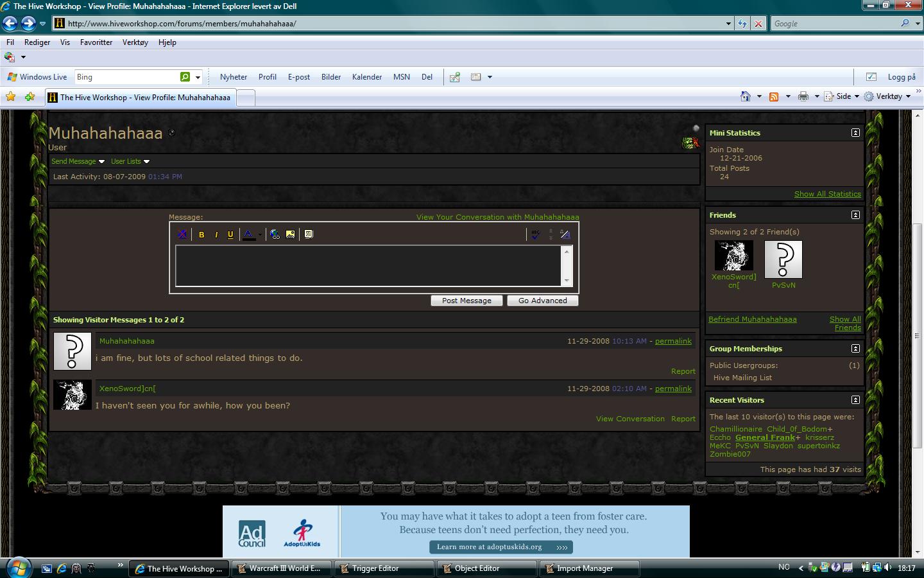This screenshot has width=924, height=578.
Task: Open the text color dropdown arrow
Action: [x=260, y=234]
